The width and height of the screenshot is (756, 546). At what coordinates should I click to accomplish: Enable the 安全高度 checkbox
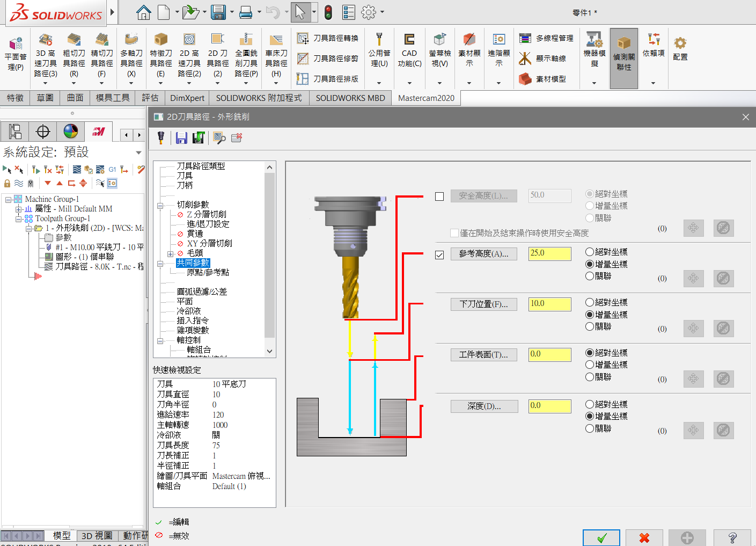pos(439,196)
